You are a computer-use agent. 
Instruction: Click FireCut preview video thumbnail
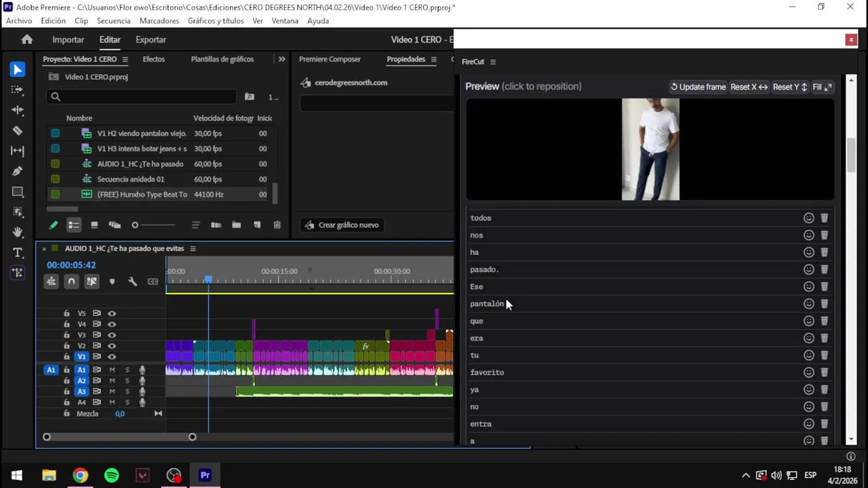click(650, 150)
